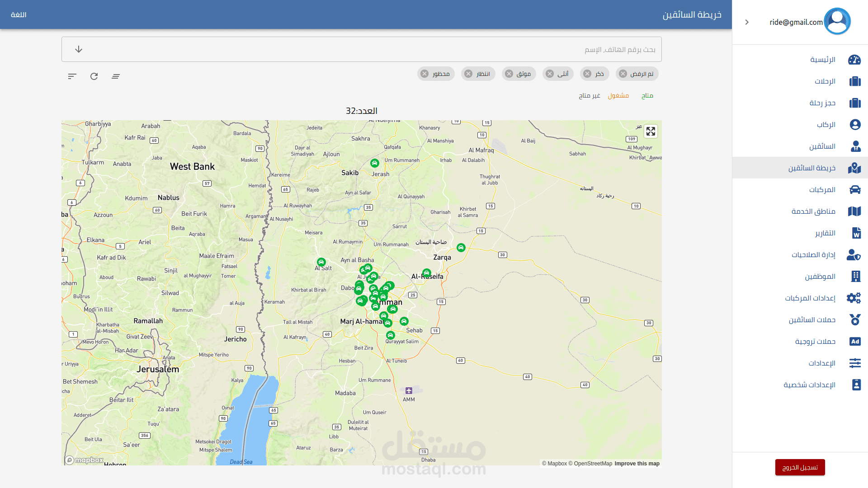Screen dimensions: 868x488
Task: Open the اللغة language menu
Action: [19, 15]
